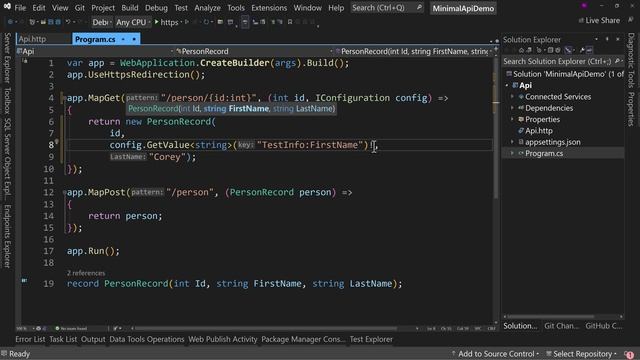Click the Search (Ctrl+Q) box

[387, 8]
